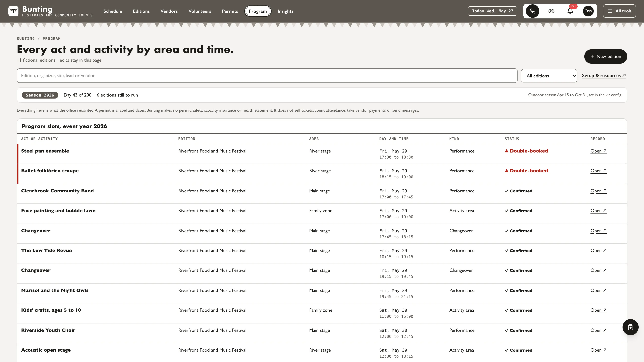Open record for Changeover at 17:45 to 18:15
The width and height of the screenshot is (644, 362).
pos(598,231)
